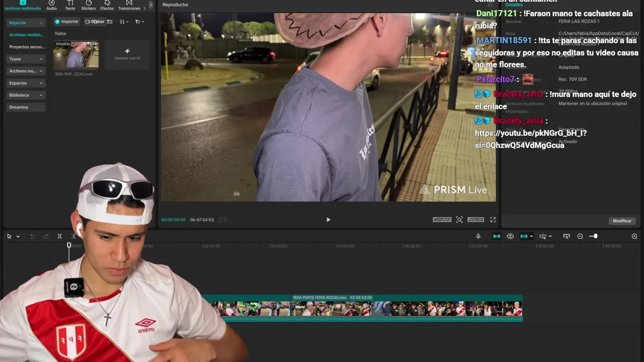
Task: Open the media sort dropdown
Action: [x=124, y=22]
